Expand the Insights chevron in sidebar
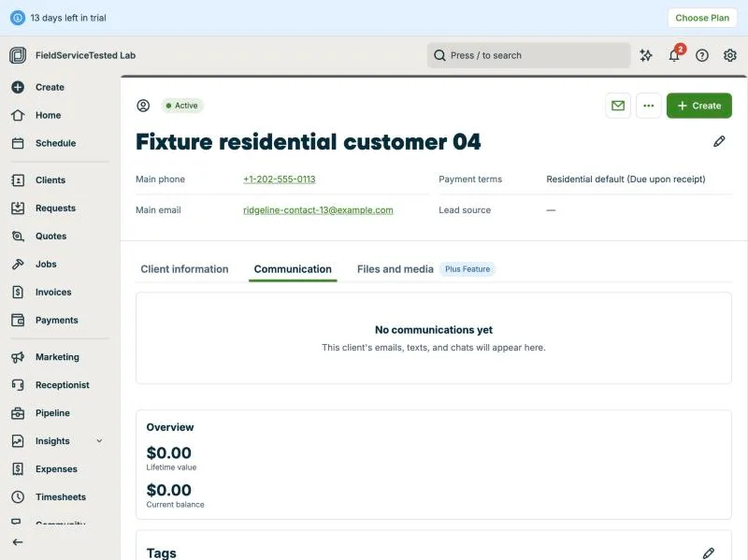Image resolution: width=748 pixels, height=560 pixels. point(99,441)
